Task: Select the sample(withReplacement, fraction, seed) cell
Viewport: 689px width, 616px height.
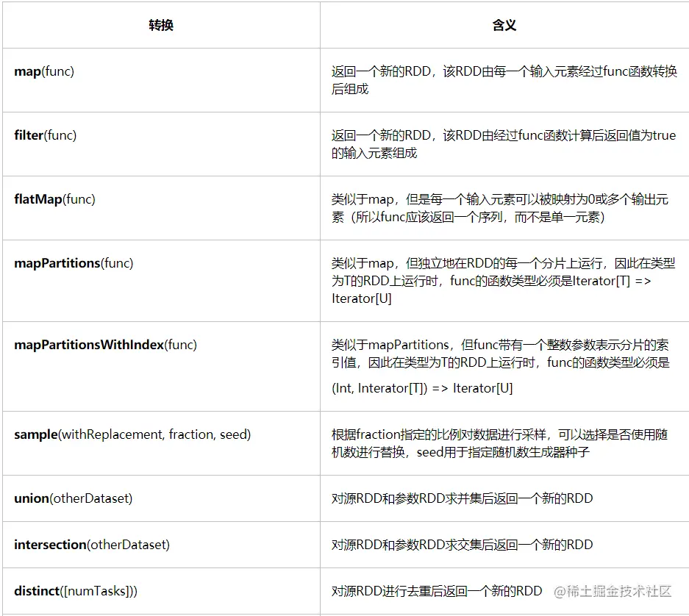Action: 161,443
